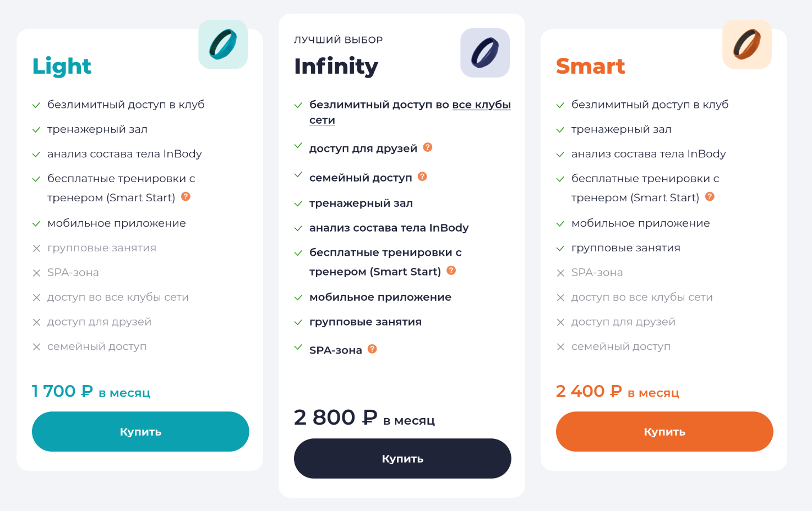
Task: Click the '2 800 ₽ в месяц' price
Action: tap(364, 418)
